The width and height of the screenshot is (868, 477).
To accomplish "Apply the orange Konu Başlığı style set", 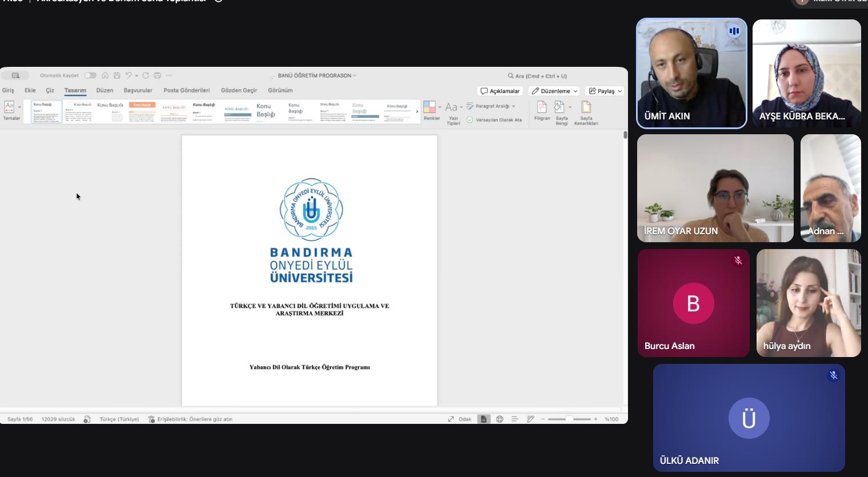I will [142, 112].
